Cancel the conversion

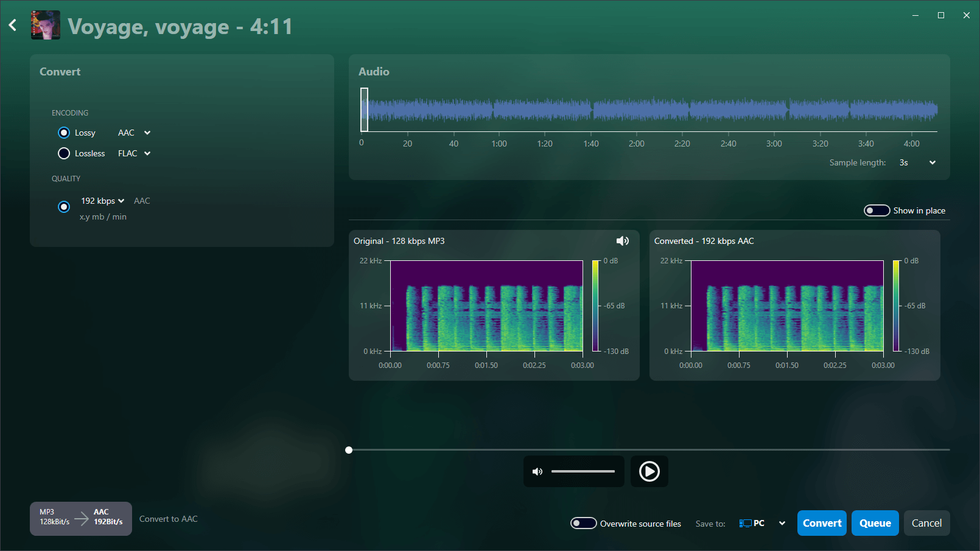pyautogui.click(x=926, y=523)
